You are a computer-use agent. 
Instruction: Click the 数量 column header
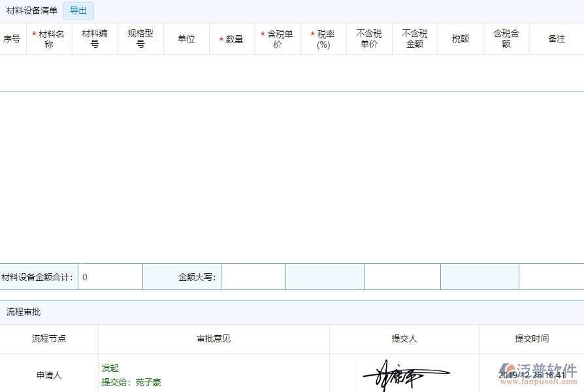232,39
